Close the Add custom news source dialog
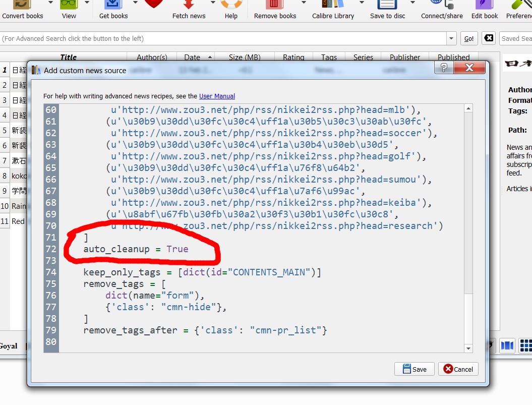Image resolution: width=532 pixels, height=405 pixels. tap(469, 68)
